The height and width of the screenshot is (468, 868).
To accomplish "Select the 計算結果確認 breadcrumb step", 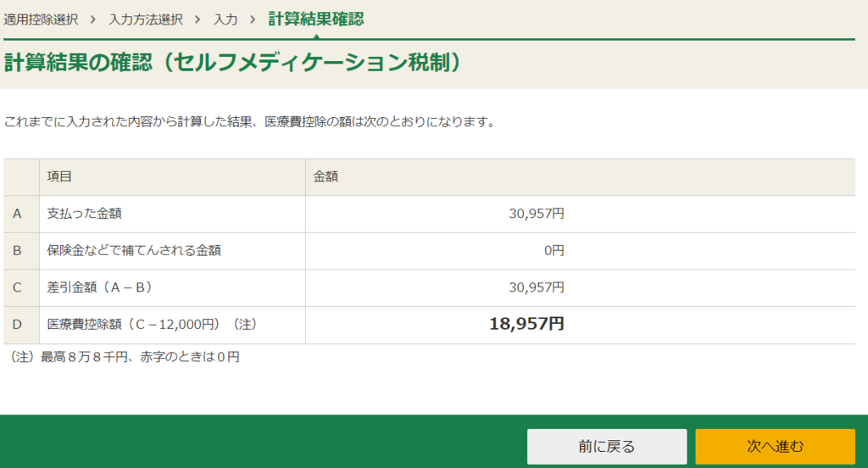I will (x=316, y=19).
